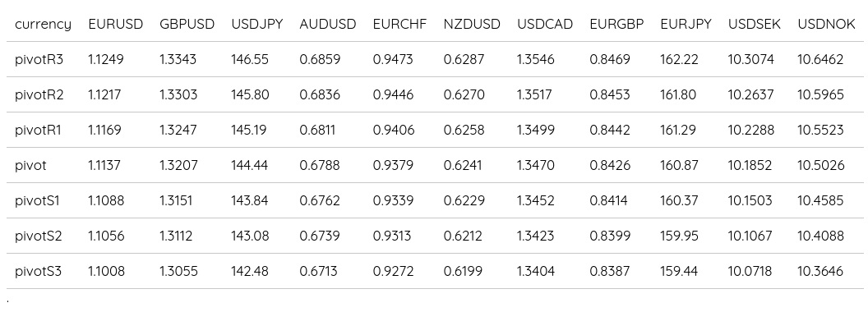The image size is (868, 312).
Task: Click EURGBP pivotS3 value 0.8387
Action: (609, 272)
